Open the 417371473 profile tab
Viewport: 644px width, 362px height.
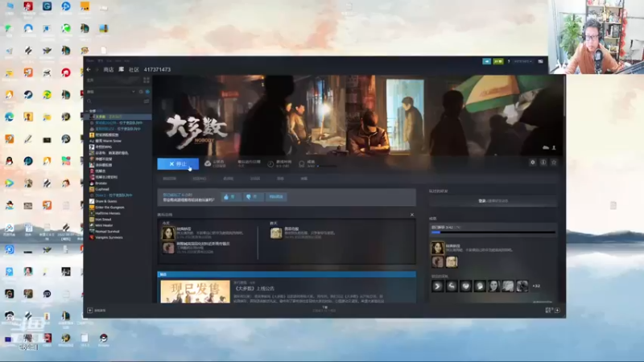point(157,70)
